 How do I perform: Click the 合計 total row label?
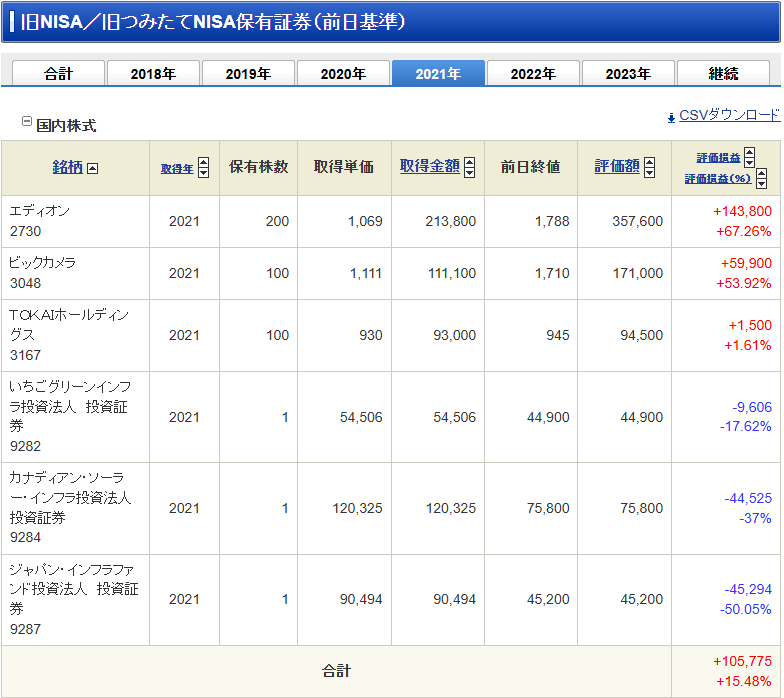coord(336,670)
